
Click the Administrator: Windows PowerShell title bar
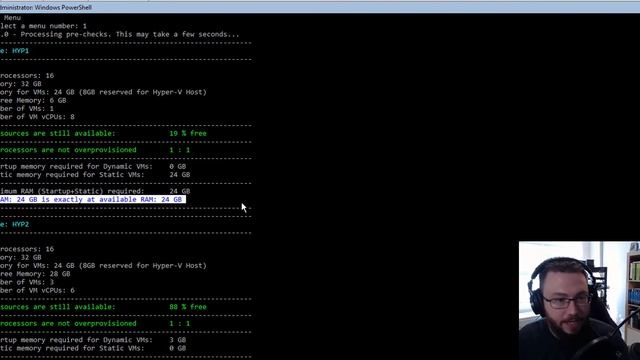coord(320,7)
